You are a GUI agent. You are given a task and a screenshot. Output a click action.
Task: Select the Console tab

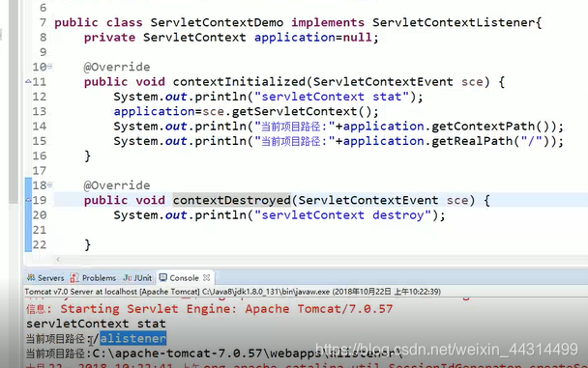pyautogui.click(x=185, y=278)
